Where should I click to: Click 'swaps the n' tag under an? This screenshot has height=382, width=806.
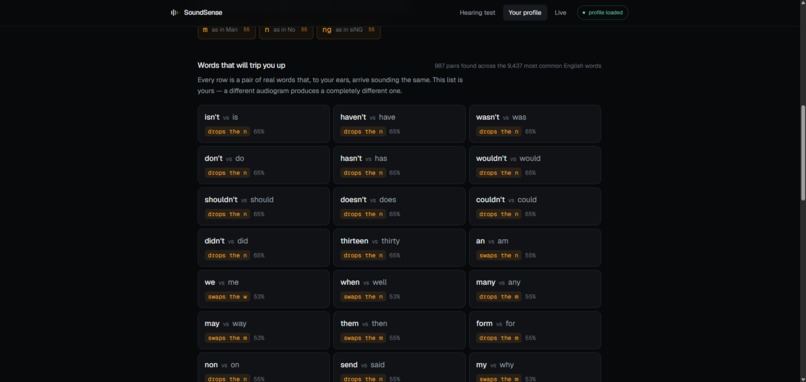tap(499, 256)
